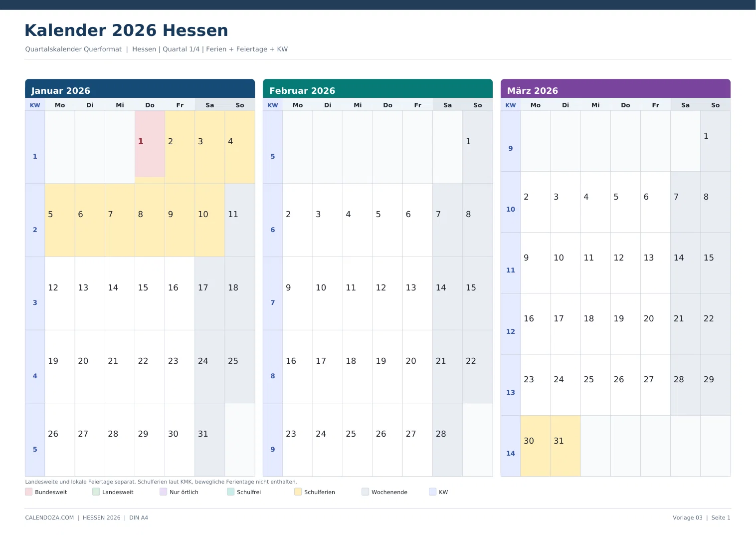
Task: Click the CALENDOZA.COM footer text
Action: 49,518
